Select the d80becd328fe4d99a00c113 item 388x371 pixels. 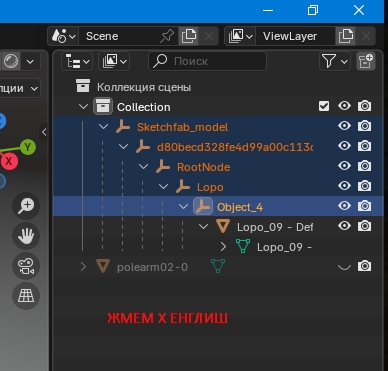click(235, 147)
